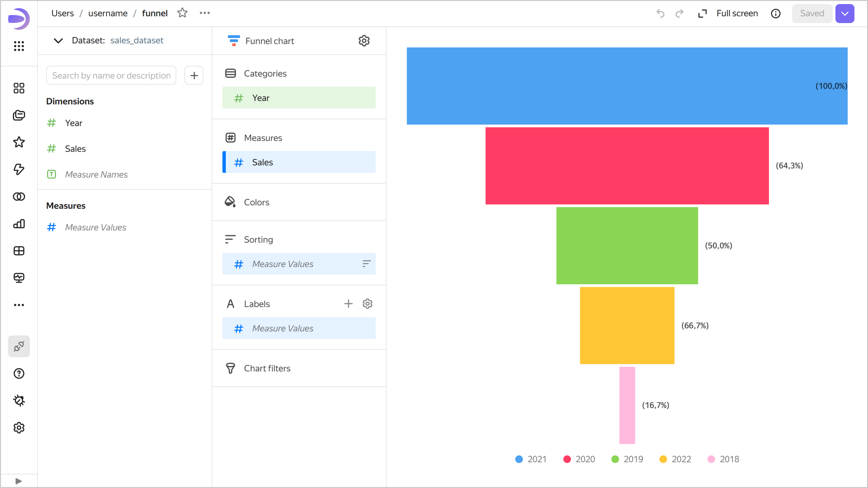This screenshot has height=488, width=868.
Task: Click the red 2020 funnel segment
Action: point(627,166)
